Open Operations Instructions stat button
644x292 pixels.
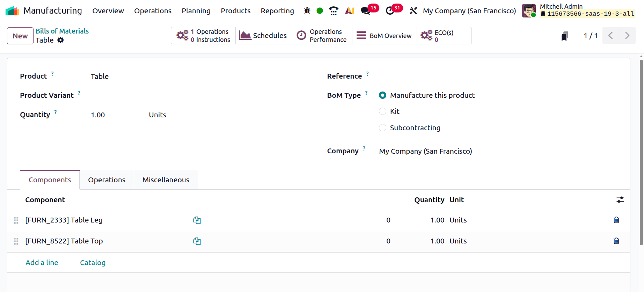point(203,36)
